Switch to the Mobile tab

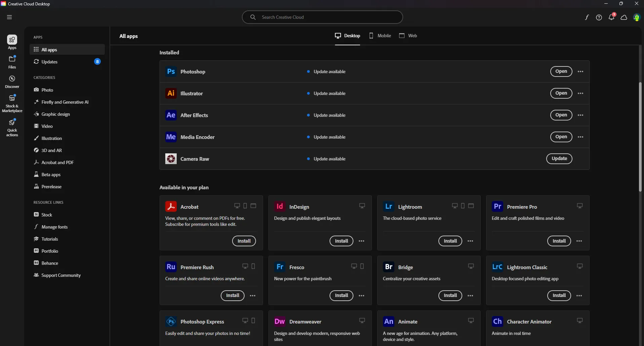380,36
